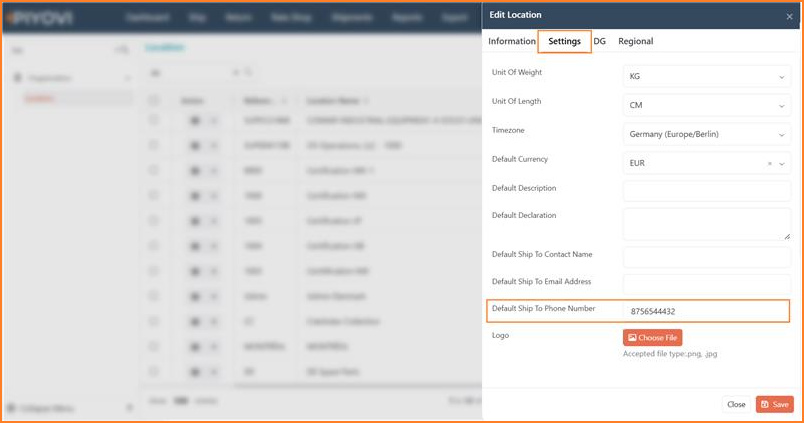The width and height of the screenshot is (804, 423).
Task: Click the Default Declaration resize grip
Action: coord(787,236)
